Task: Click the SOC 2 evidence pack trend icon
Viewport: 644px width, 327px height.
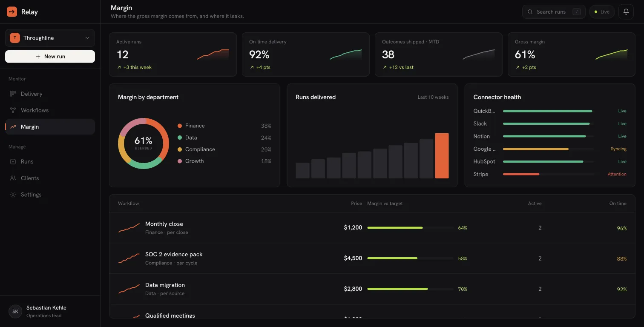Action: coord(129,258)
